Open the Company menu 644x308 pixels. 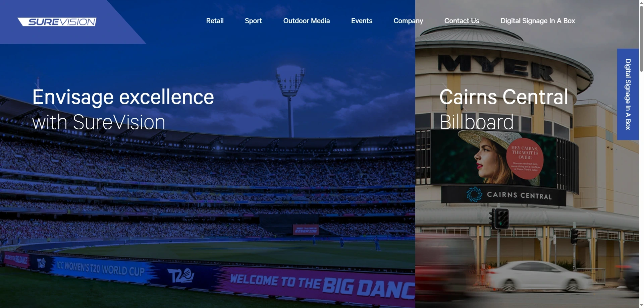click(408, 21)
